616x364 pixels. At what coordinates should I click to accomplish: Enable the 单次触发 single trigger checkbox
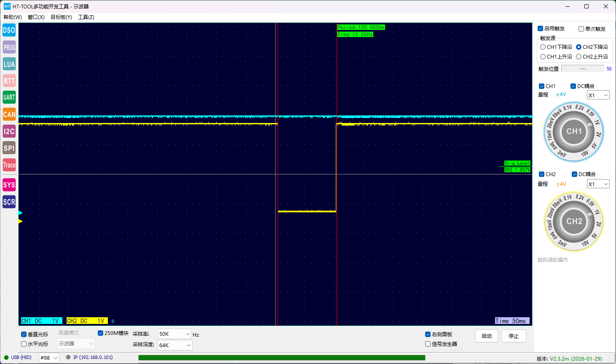(581, 29)
